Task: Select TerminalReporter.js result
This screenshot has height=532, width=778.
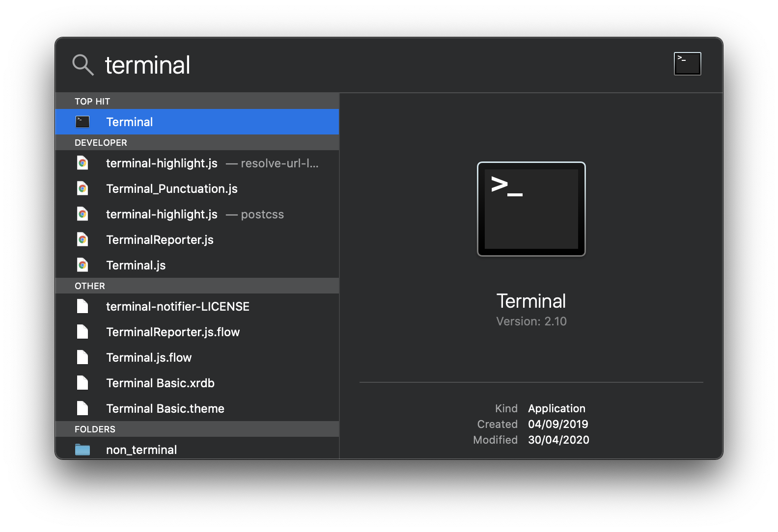Action: (197, 239)
